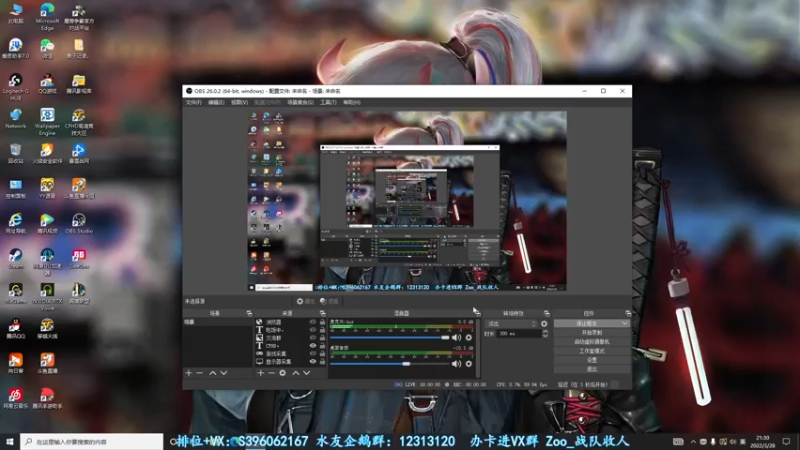Click Exit button in Controls panel
The width and height of the screenshot is (800, 450).
591,369
